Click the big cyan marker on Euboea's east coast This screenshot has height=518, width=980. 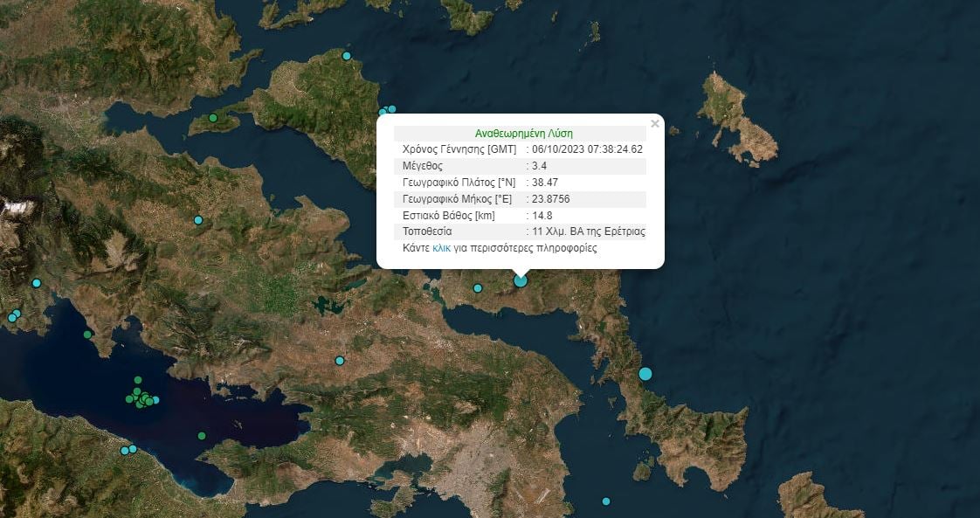pyautogui.click(x=645, y=373)
